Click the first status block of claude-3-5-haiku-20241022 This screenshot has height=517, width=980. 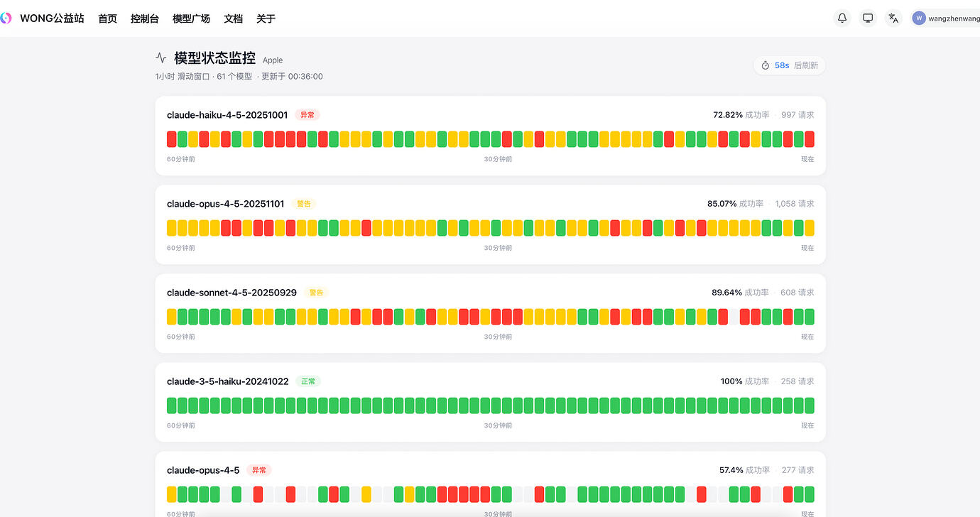tap(172, 406)
